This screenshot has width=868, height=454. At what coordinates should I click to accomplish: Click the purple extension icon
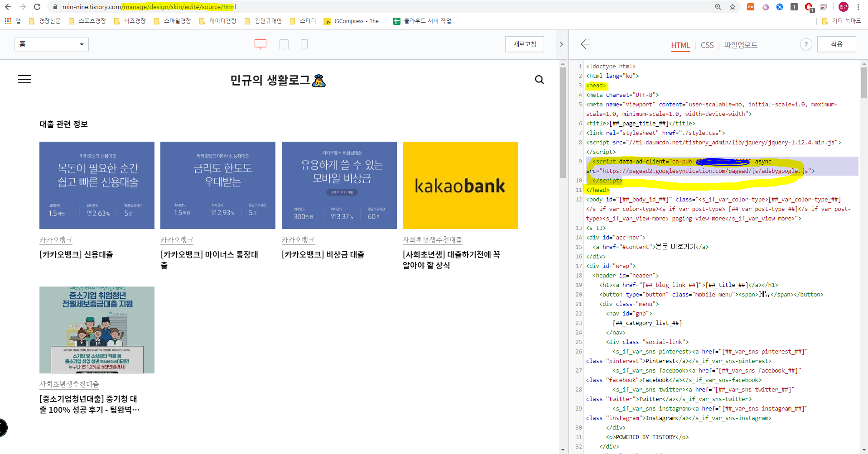tap(766, 7)
